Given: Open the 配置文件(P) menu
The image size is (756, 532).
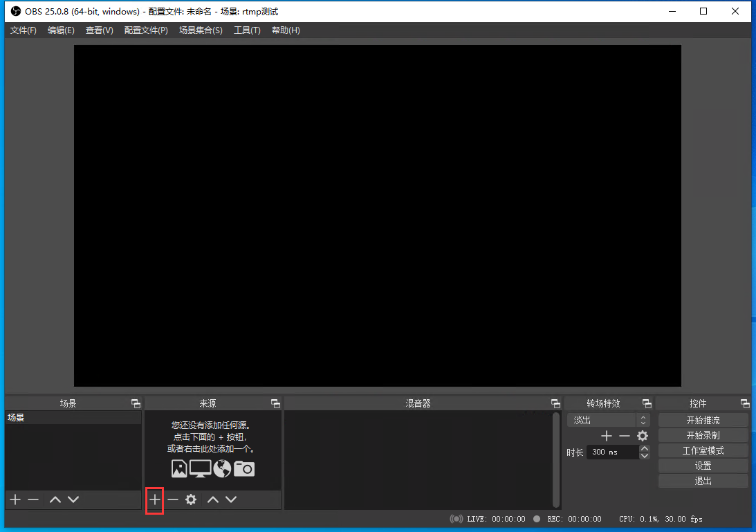Looking at the screenshot, I should (146, 30).
